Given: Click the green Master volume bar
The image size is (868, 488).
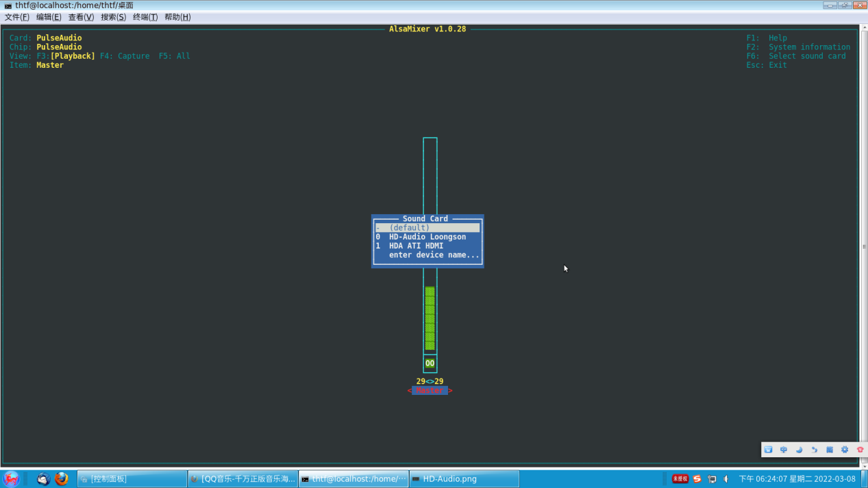Looking at the screenshot, I should 430,318.
